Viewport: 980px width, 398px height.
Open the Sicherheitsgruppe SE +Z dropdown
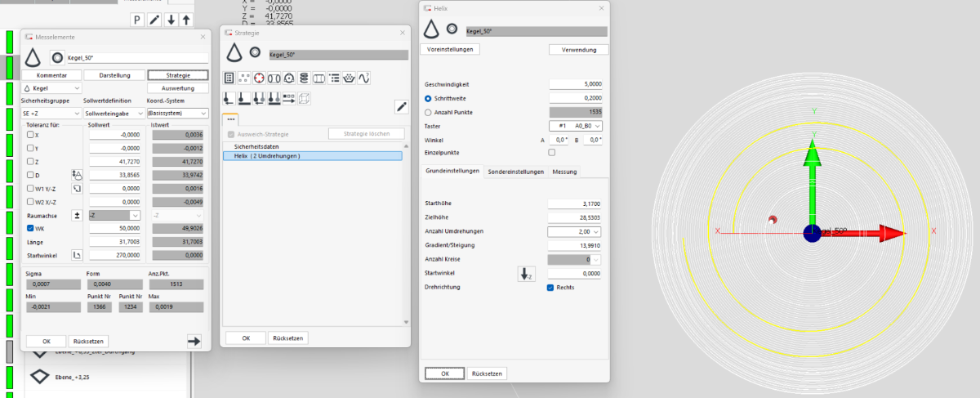(x=50, y=113)
